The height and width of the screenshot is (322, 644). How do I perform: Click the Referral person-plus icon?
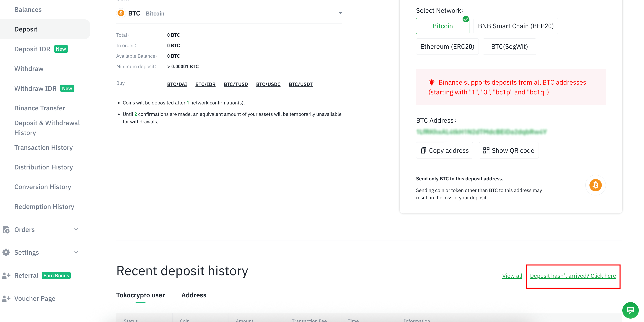click(x=6, y=275)
